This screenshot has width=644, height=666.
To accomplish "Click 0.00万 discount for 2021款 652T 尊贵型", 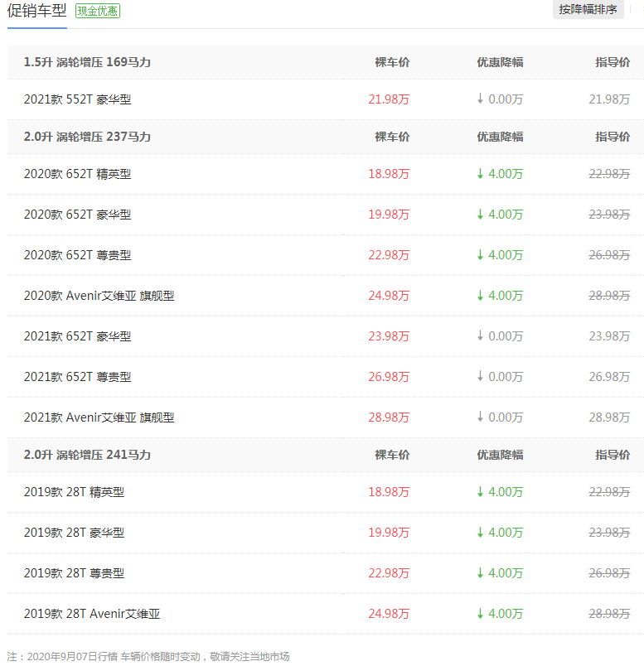I will 500,377.
